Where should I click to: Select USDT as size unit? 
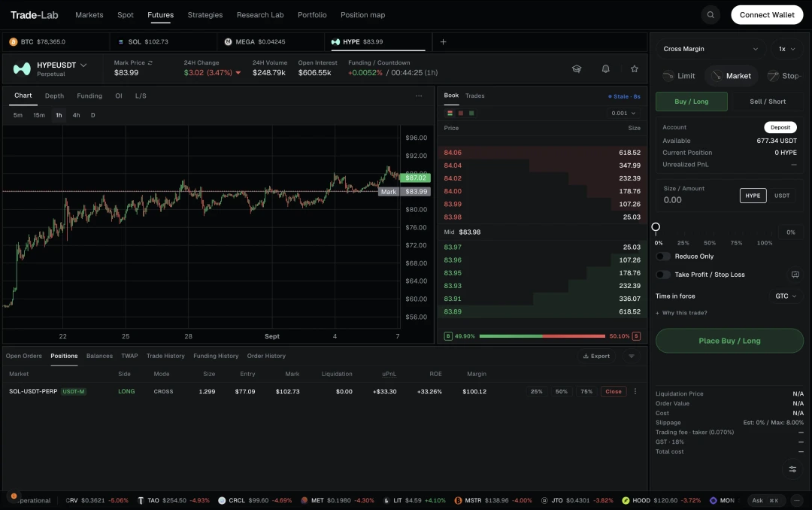point(782,196)
